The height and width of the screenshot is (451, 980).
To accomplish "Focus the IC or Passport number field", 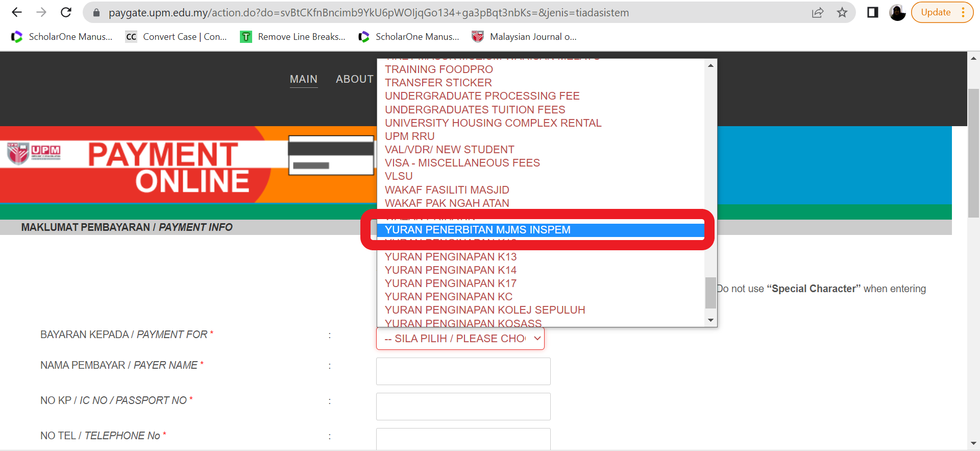I will [x=463, y=407].
